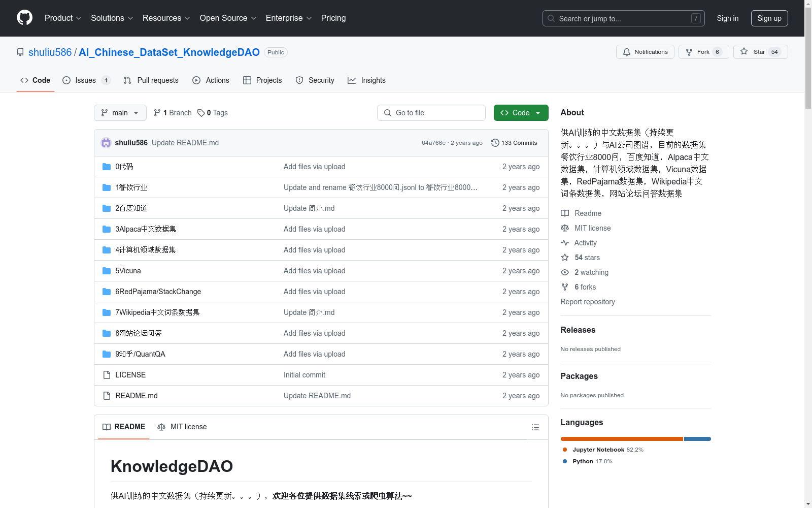Click the Go to file search field
Image resolution: width=812 pixels, height=508 pixels.
pos(431,113)
